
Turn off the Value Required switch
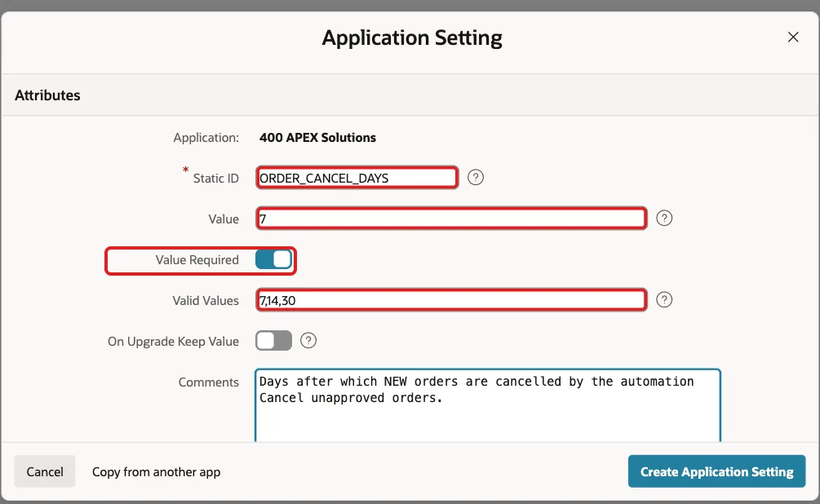point(273,259)
